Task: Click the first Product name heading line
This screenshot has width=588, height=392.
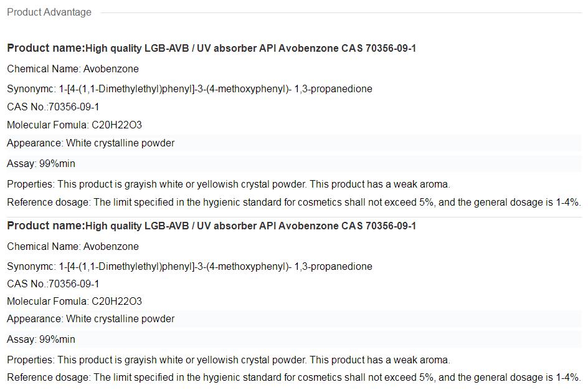Action: tap(211, 48)
